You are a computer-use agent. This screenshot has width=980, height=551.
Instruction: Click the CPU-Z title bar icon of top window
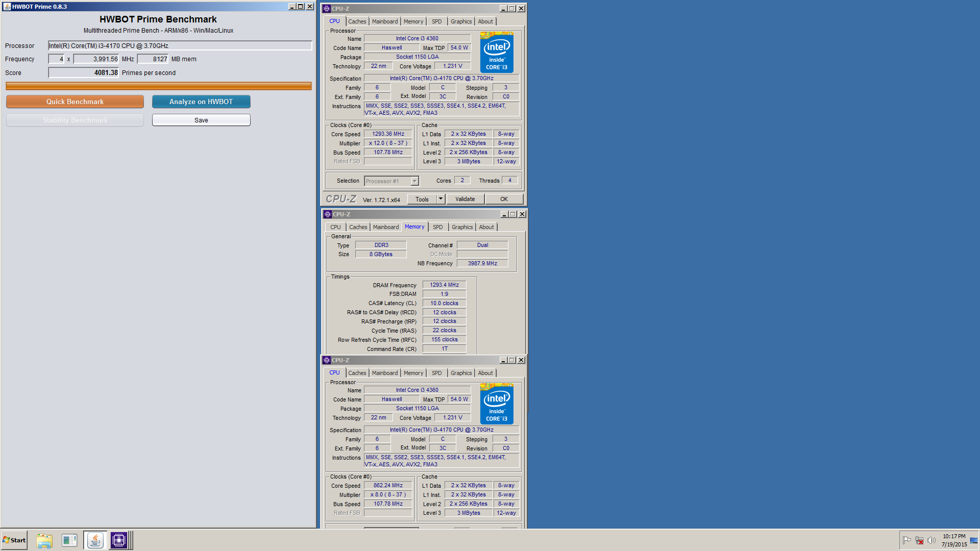tap(327, 9)
